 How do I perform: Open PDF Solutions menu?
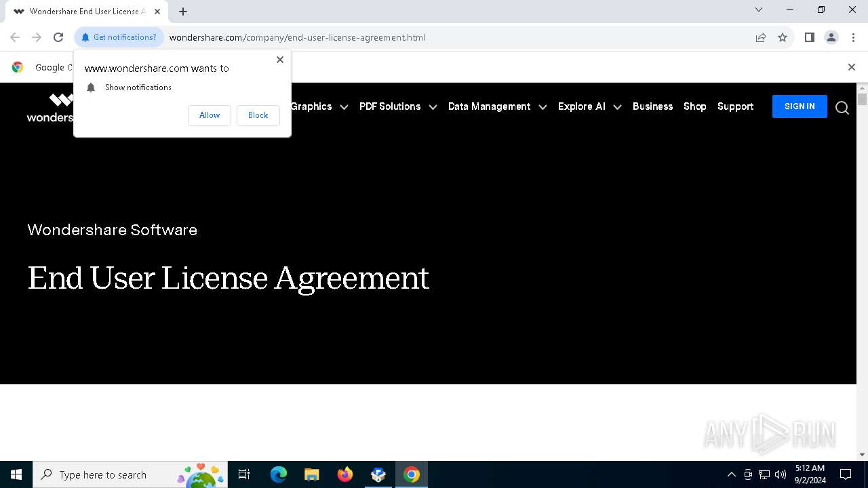390,106
